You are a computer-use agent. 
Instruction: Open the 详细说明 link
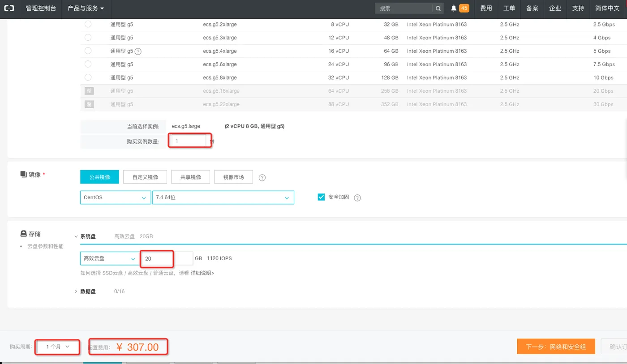pyautogui.click(x=202, y=273)
